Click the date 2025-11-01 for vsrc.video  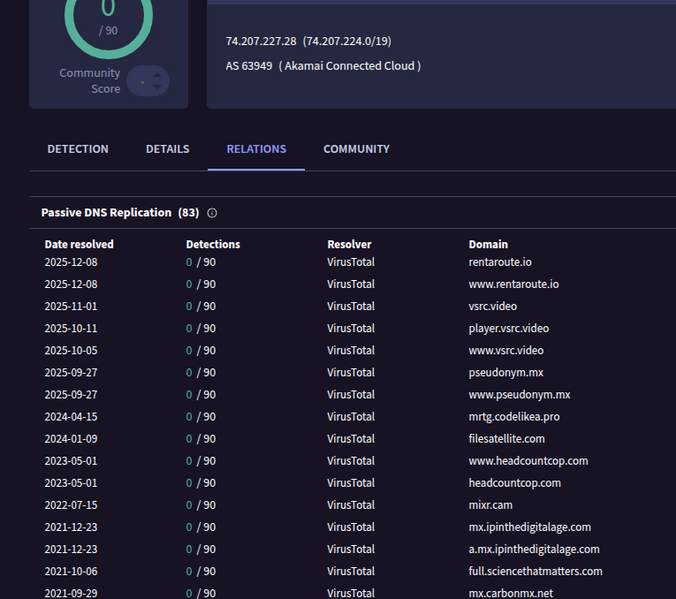tap(71, 306)
